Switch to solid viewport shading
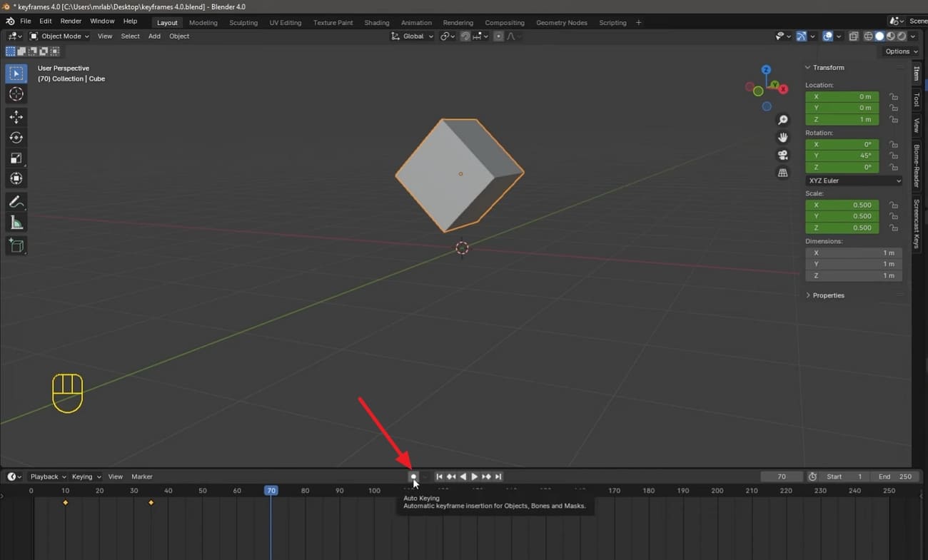The width and height of the screenshot is (928, 560). coord(879,36)
